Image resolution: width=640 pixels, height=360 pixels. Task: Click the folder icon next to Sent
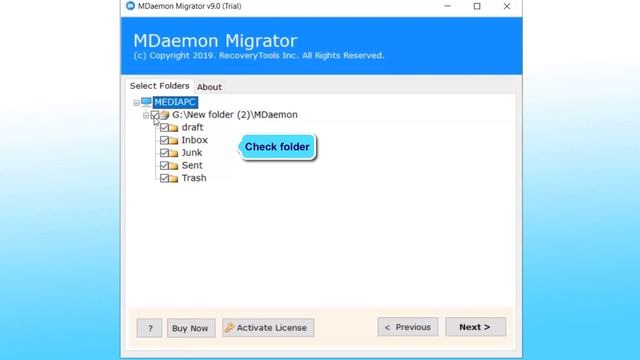173,166
